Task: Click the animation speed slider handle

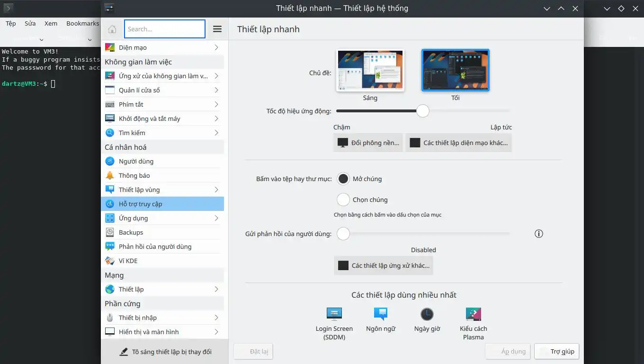Action: click(423, 111)
